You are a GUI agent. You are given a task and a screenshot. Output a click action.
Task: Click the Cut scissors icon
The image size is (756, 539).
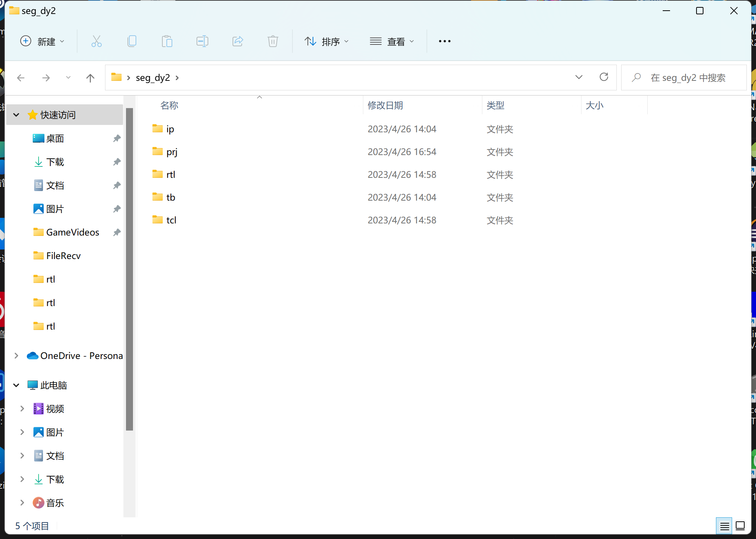[x=97, y=41]
